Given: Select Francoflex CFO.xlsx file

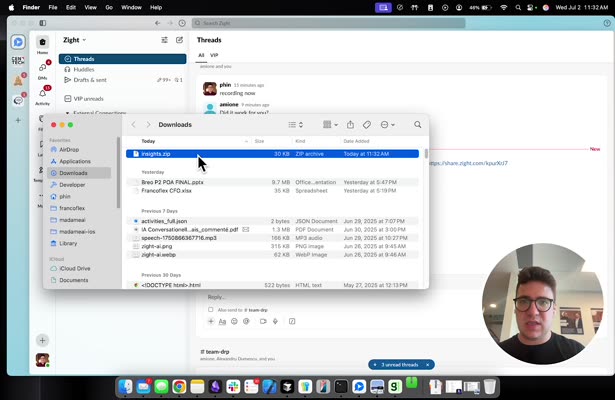Looking at the screenshot, I should click(x=272, y=191).
